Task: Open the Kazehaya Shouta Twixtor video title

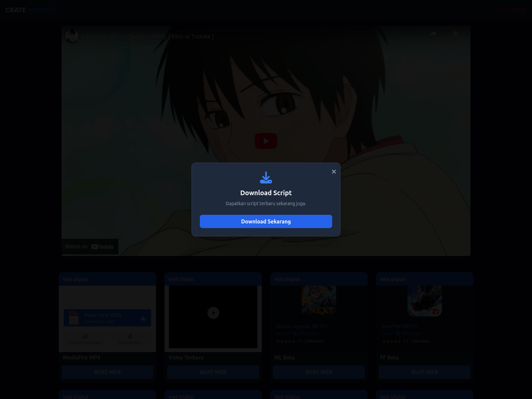Action: pos(148,36)
